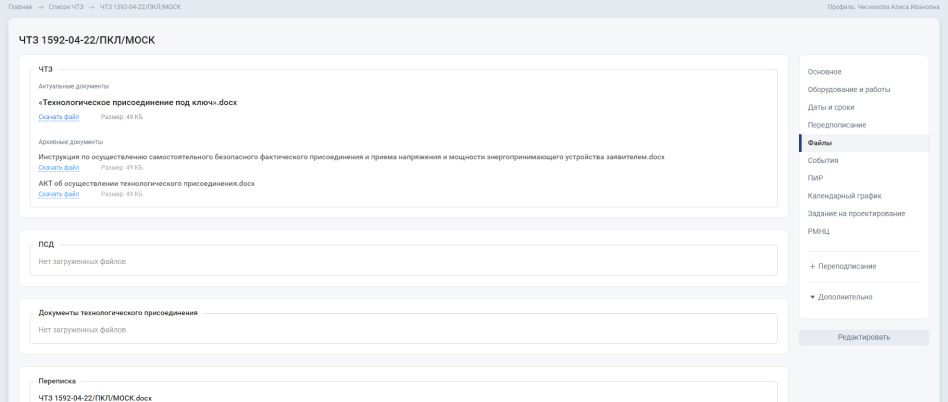948x402 pixels.
Task: Open Задание на проектирование section
Action: (856, 213)
